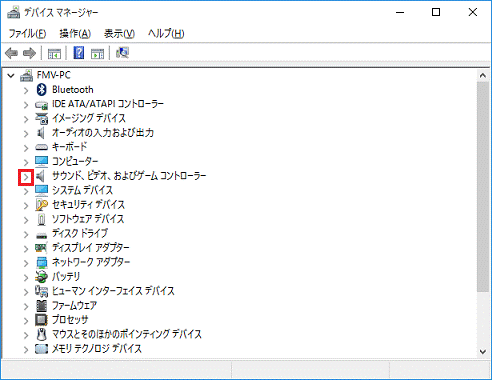This screenshot has width=492, height=380.
Task: Click the scan for hardware changes icon
Action: (122, 53)
